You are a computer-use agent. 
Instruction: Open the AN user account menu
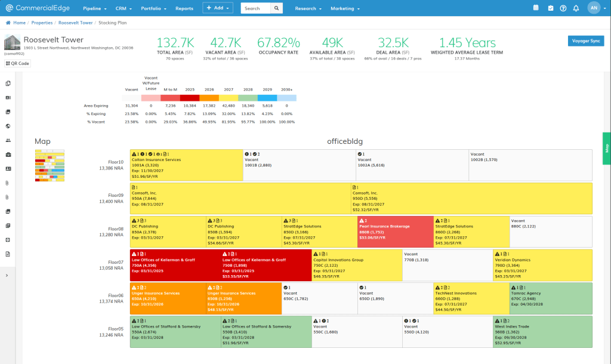pyautogui.click(x=597, y=8)
